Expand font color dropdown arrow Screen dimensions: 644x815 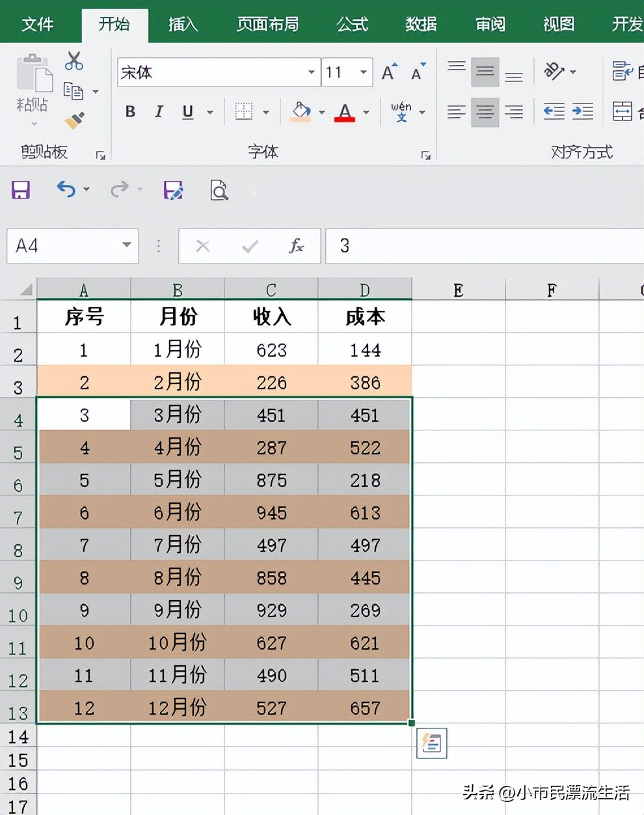click(366, 112)
